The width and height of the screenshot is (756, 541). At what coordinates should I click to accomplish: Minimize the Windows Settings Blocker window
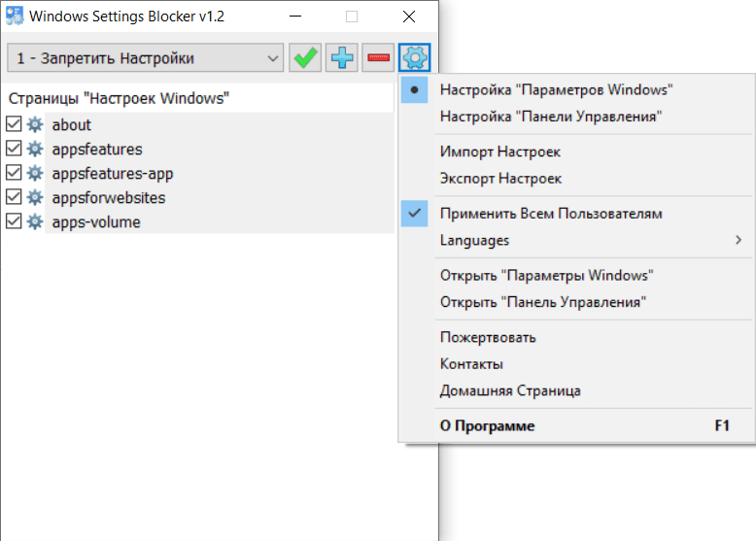295,17
